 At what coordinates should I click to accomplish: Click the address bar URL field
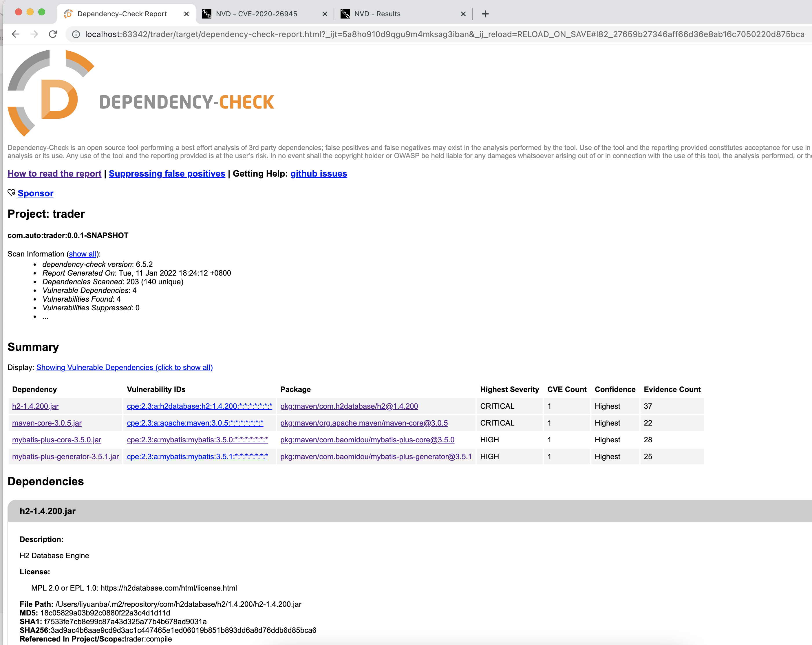[445, 34]
